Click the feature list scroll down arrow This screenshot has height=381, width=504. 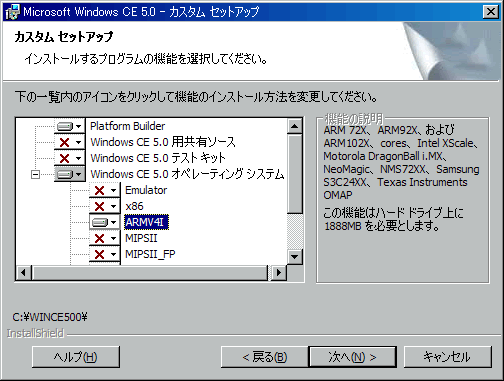click(x=295, y=257)
